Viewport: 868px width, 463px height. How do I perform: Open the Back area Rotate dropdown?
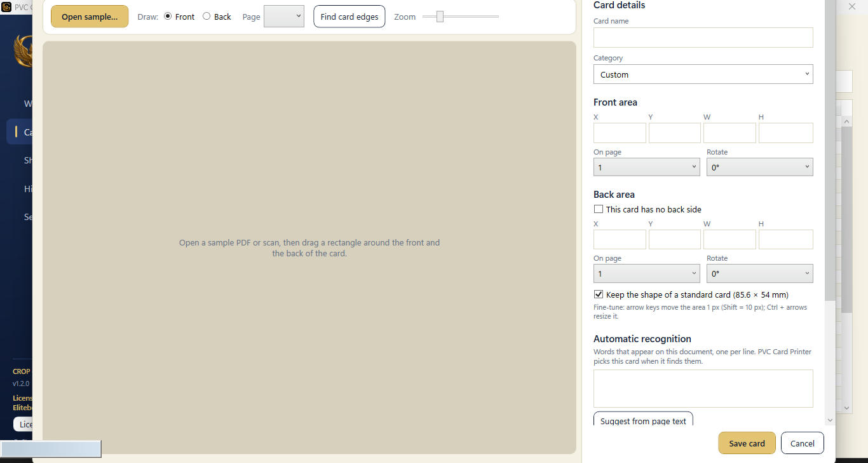760,273
